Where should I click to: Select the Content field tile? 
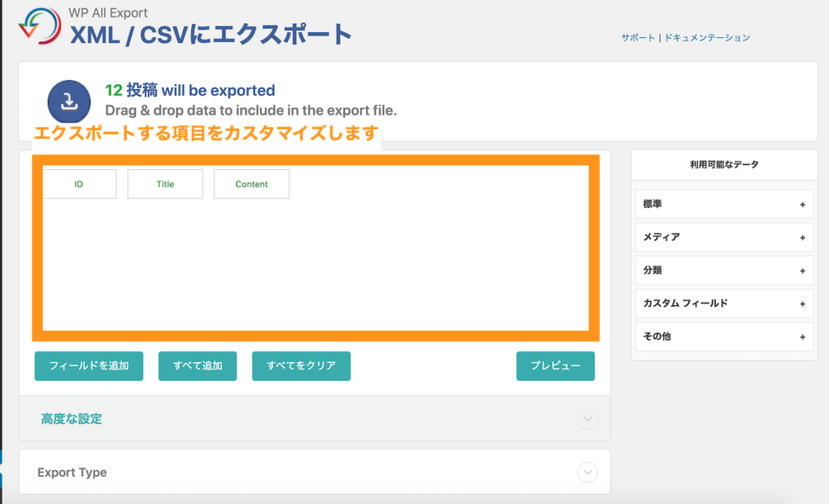251,184
